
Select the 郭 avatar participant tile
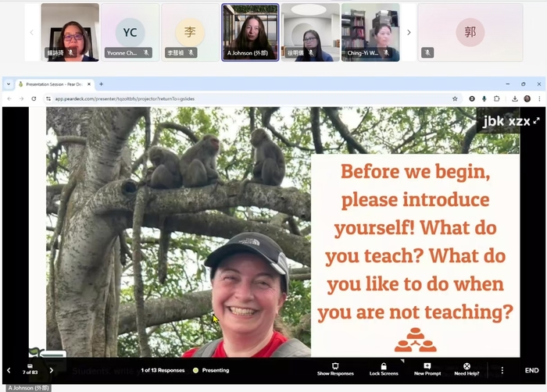coord(470,33)
